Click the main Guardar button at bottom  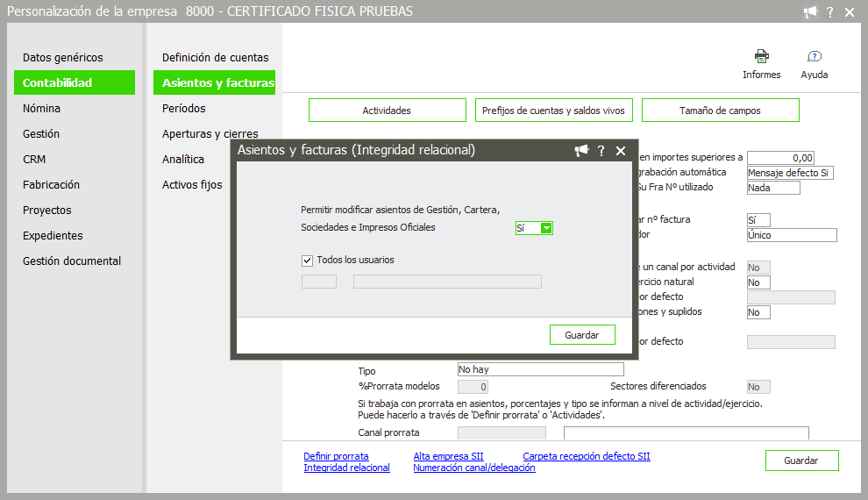pos(801,461)
